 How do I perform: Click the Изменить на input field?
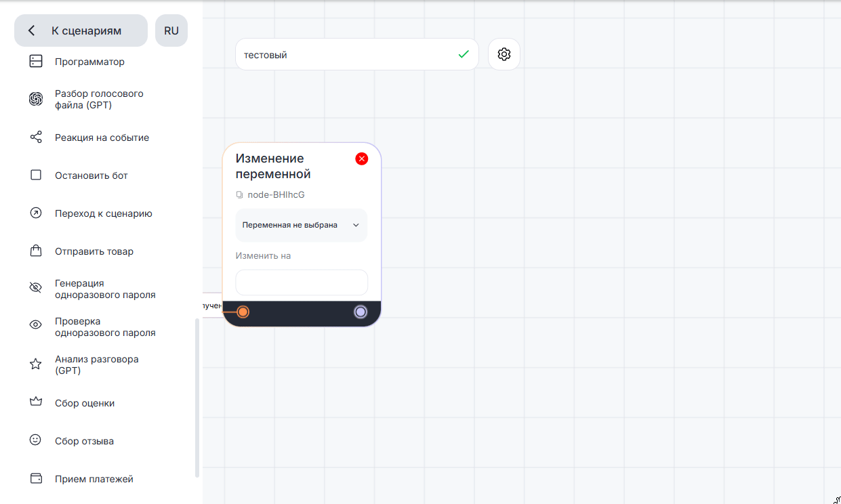coord(301,282)
